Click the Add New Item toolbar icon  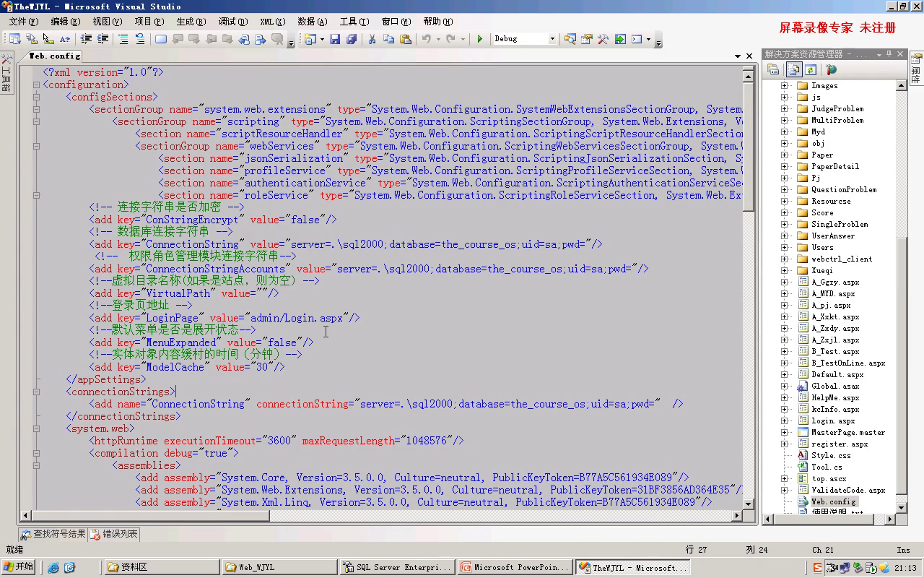310,39
